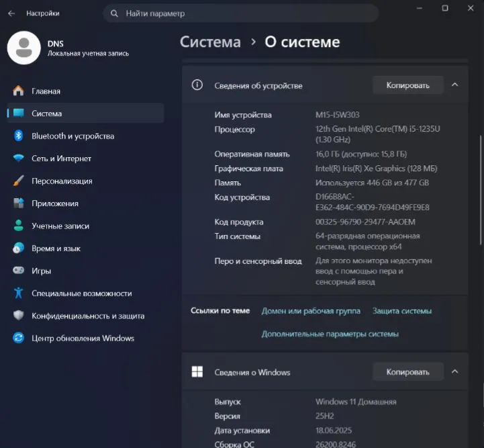
Task: Open Специальные возможности accessibility icon
Action: tap(19, 293)
